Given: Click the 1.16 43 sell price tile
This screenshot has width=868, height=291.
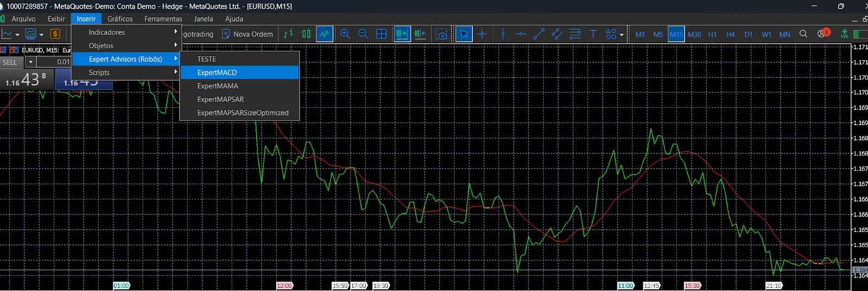Looking at the screenshot, I should (26, 80).
